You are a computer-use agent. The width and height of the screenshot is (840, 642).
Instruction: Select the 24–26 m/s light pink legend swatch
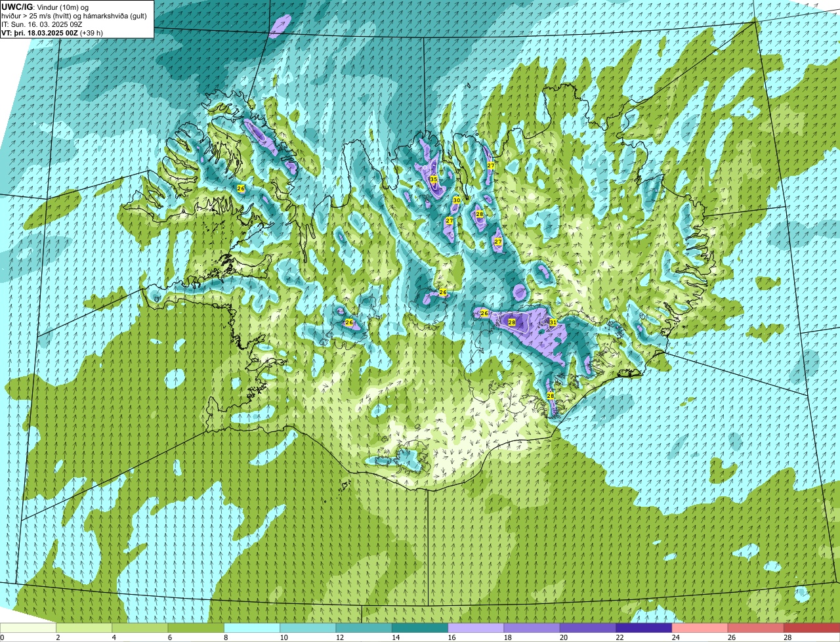(x=700, y=628)
